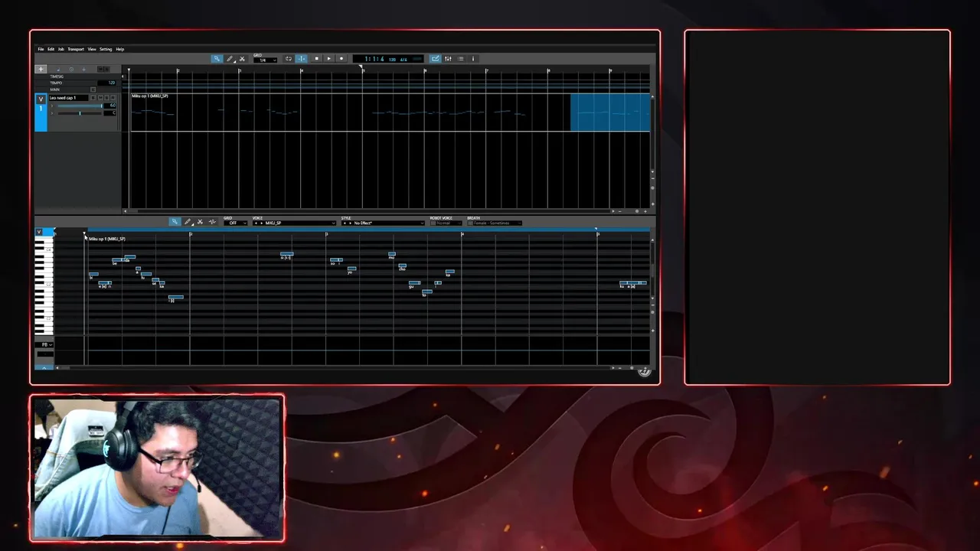Adjust the track volume slider

point(80,106)
